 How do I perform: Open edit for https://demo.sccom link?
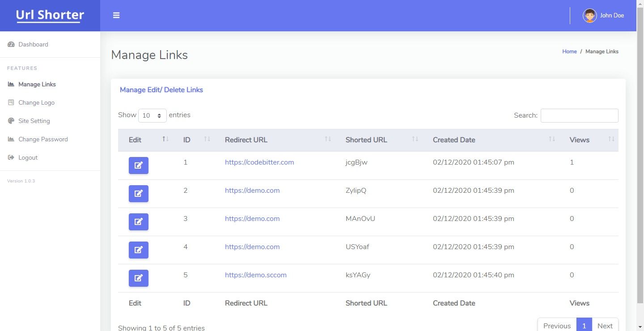pyautogui.click(x=139, y=278)
